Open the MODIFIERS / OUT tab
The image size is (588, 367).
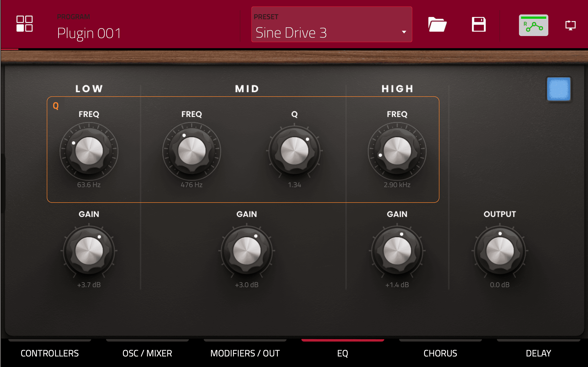245,353
